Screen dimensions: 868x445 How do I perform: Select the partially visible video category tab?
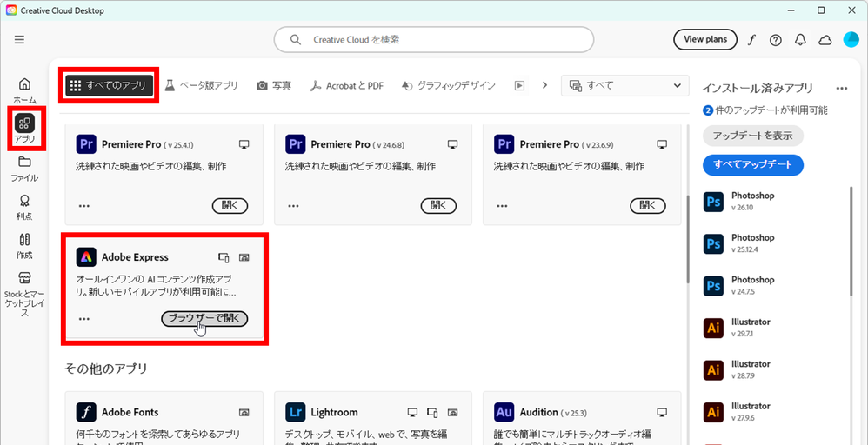click(519, 86)
